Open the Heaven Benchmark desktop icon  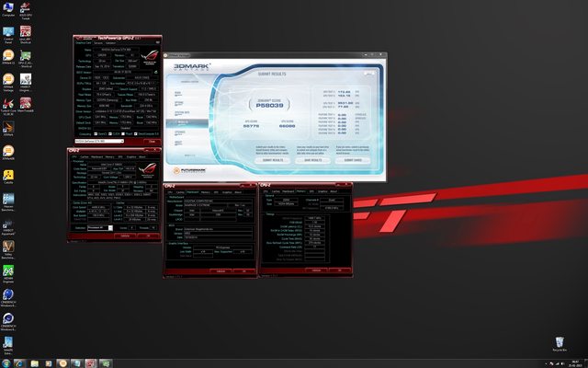[8, 202]
